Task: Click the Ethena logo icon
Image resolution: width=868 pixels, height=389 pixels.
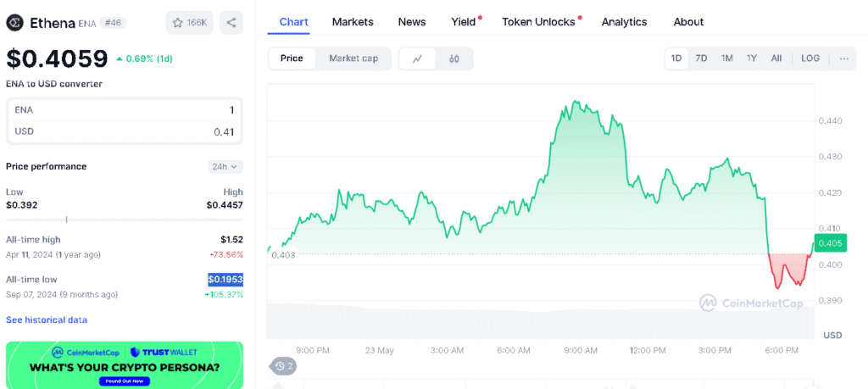Action: [x=14, y=23]
